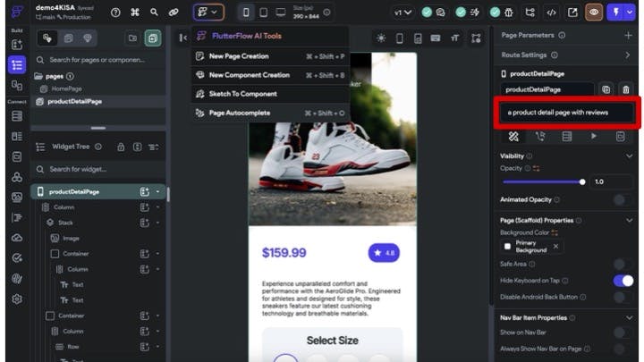This screenshot has width=644, height=362.
Task: Collapse Nav Bar Item Properties section
Action: pos(629,318)
